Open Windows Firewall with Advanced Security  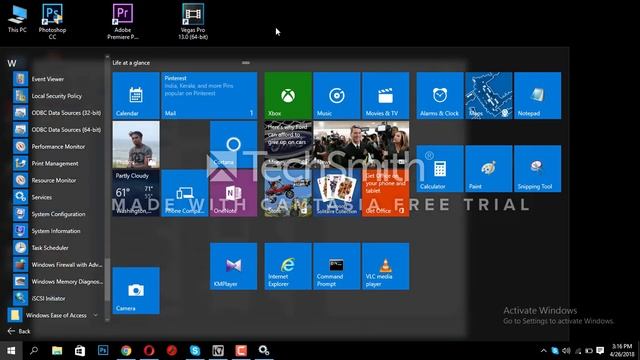point(58,264)
